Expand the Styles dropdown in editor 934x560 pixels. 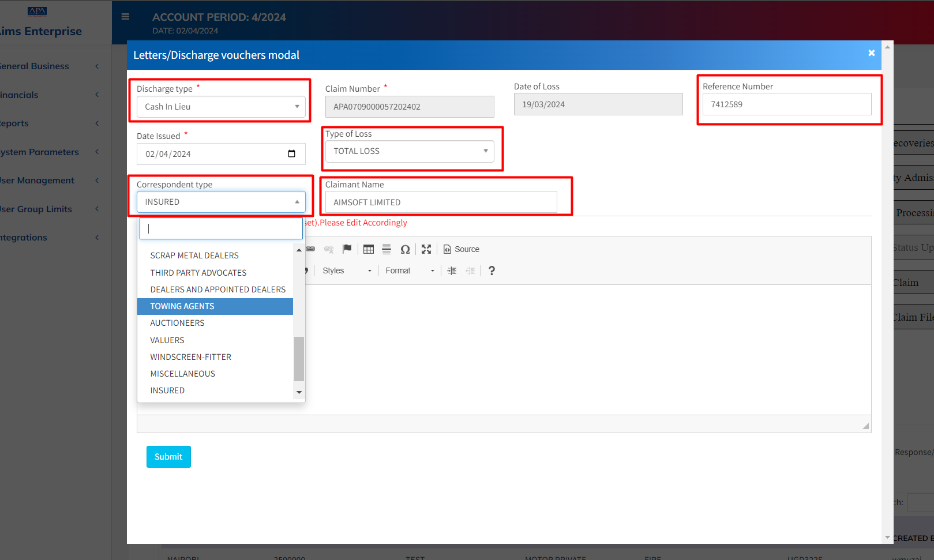tap(347, 270)
